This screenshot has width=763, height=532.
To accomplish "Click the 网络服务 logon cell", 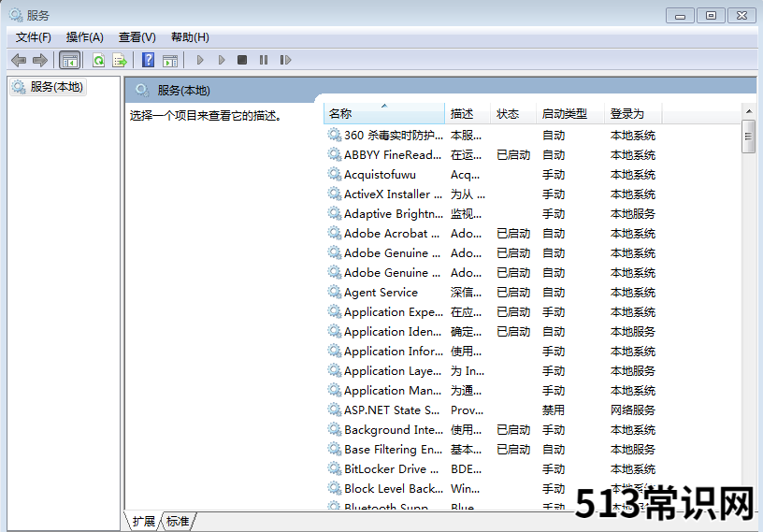I will 633,410.
